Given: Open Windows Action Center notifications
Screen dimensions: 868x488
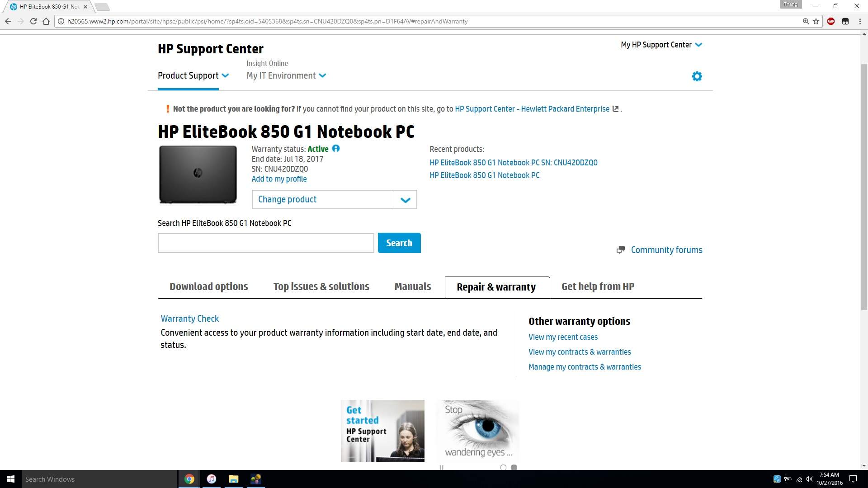Looking at the screenshot, I should (853, 479).
